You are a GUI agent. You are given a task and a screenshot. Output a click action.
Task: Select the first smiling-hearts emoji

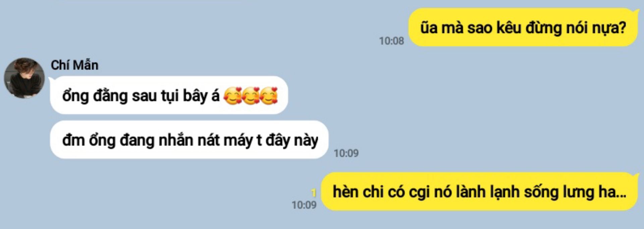pos(232,95)
